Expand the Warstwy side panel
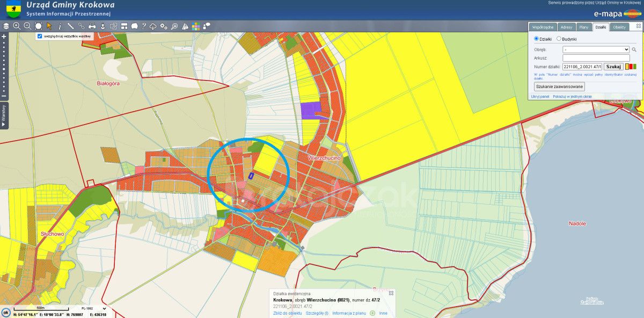Screen dimensions: 644x318 (4, 115)
